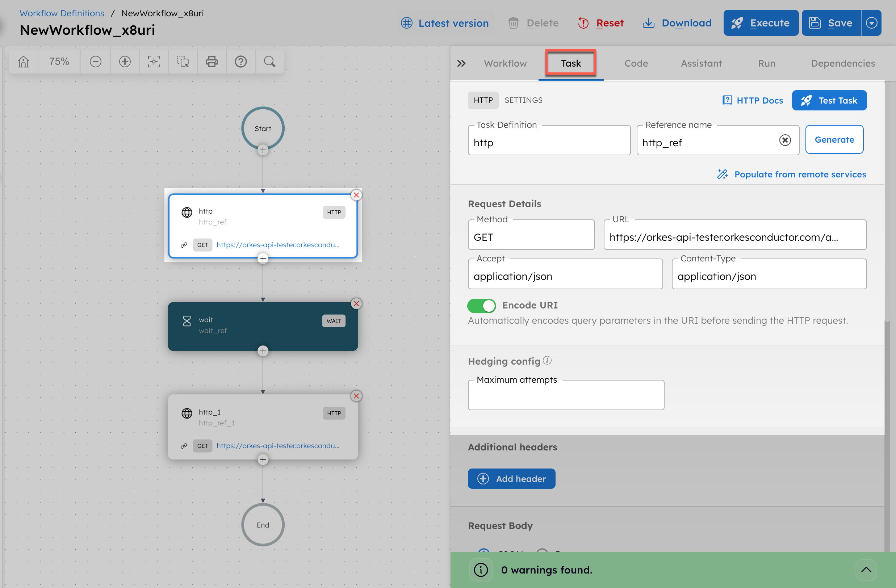This screenshot has width=896, height=588.
Task: Clear the Reference name field
Action: pyautogui.click(x=785, y=140)
